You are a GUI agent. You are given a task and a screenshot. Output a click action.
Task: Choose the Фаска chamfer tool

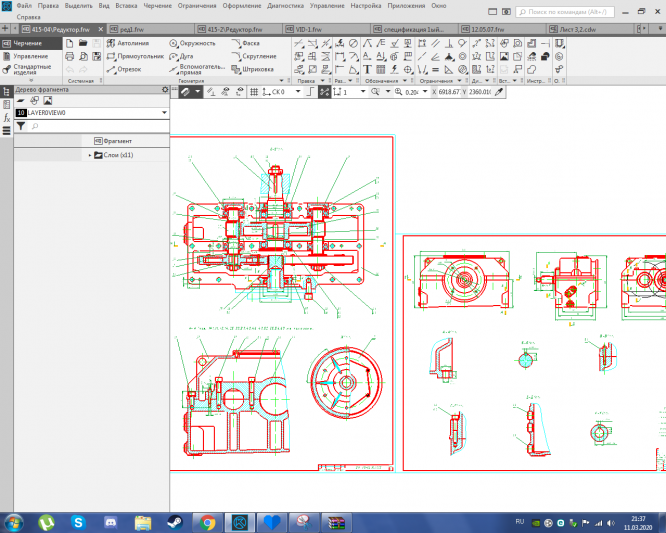point(251,44)
